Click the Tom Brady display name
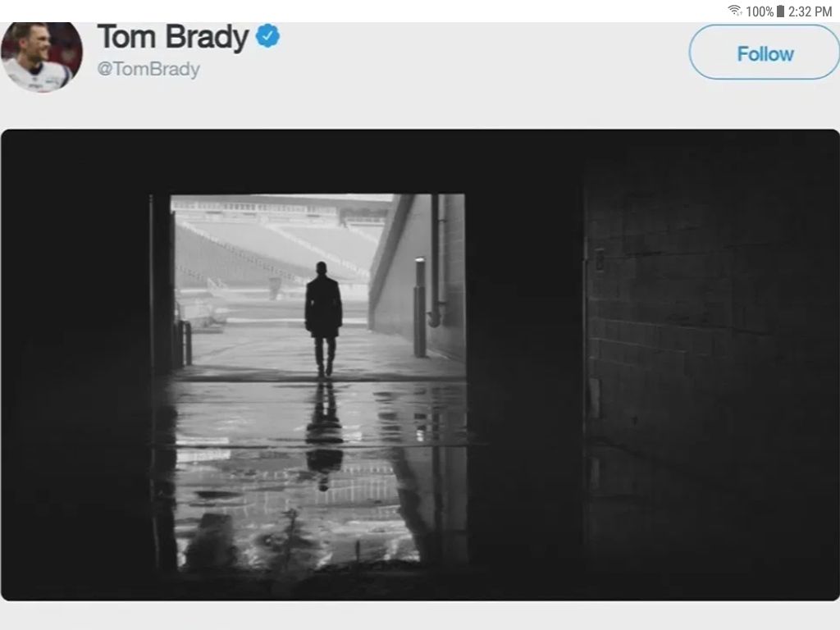840x630 pixels. pyautogui.click(x=172, y=37)
